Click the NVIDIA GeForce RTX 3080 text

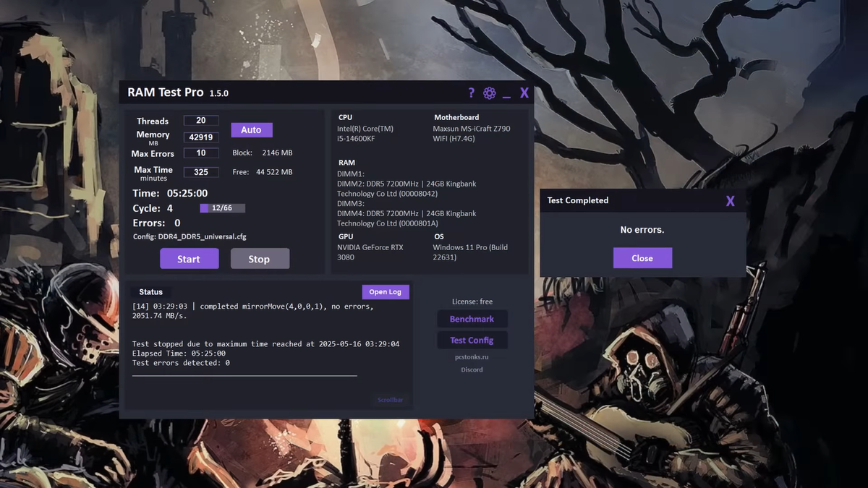coord(370,252)
